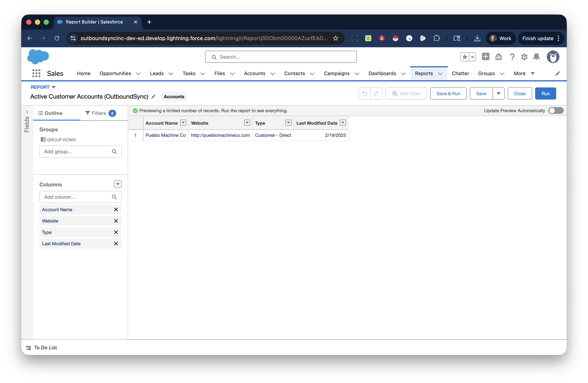Go to the Home tab
588x383 pixels.
coord(84,74)
